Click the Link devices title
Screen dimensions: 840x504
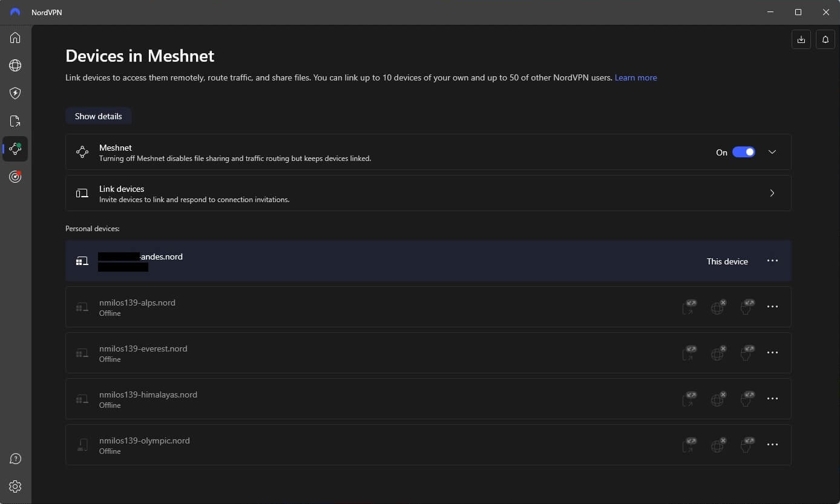[122, 189]
